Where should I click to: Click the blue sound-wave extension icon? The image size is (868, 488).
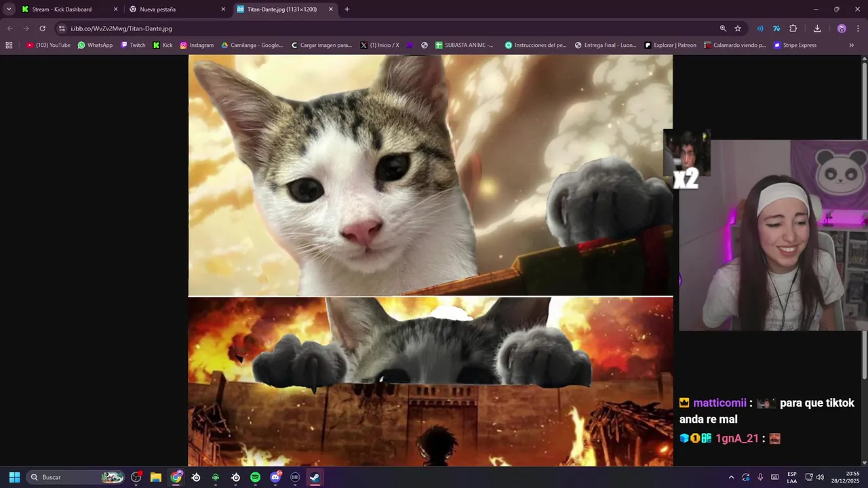coord(760,28)
